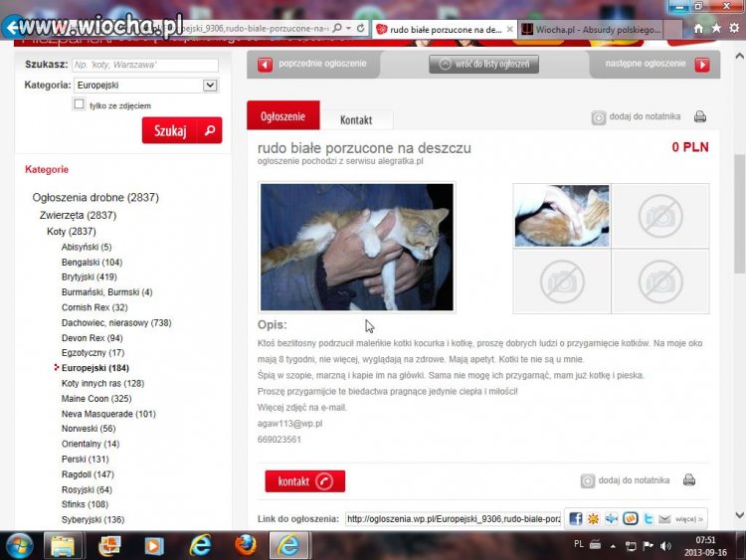Switch to the Kontakt tab
Screen dimensions: 746x560
point(356,120)
